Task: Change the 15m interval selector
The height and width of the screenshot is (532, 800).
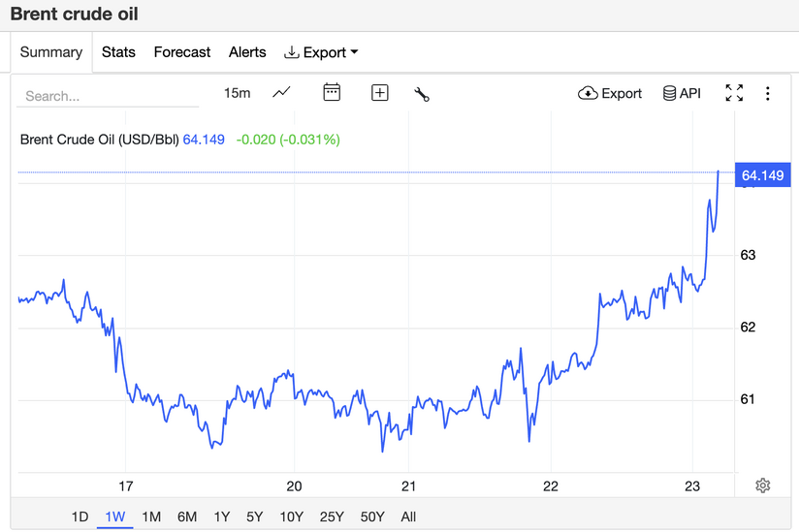Action: point(237,93)
